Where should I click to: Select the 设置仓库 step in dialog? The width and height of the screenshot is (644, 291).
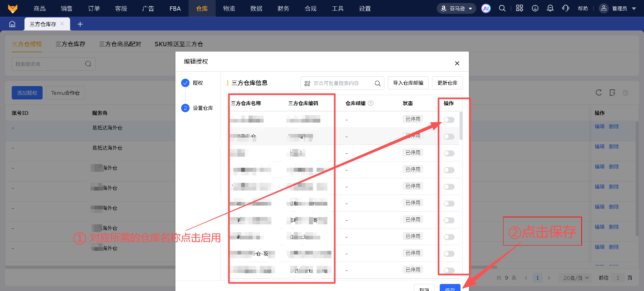[x=197, y=108]
